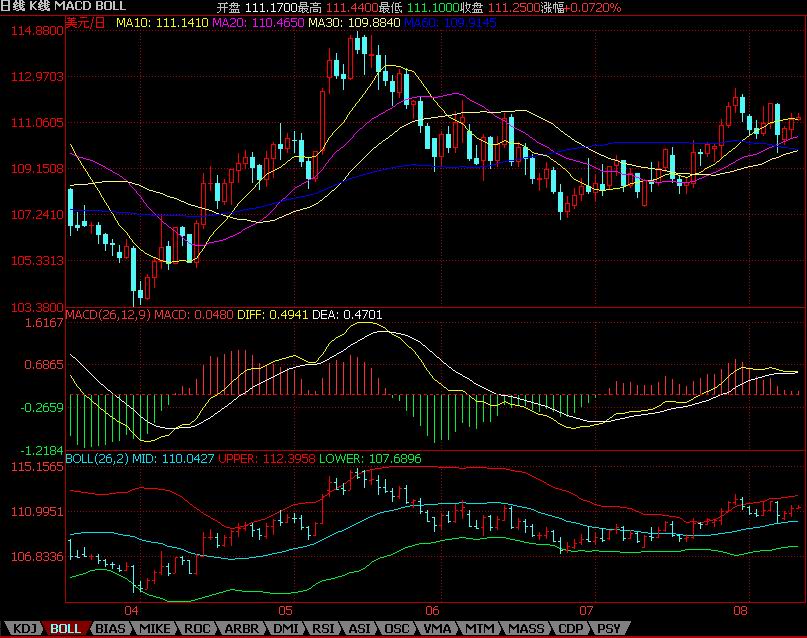Switch to the KDJ indicator tab
The width and height of the screenshot is (807, 638).
click(x=23, y=628)
